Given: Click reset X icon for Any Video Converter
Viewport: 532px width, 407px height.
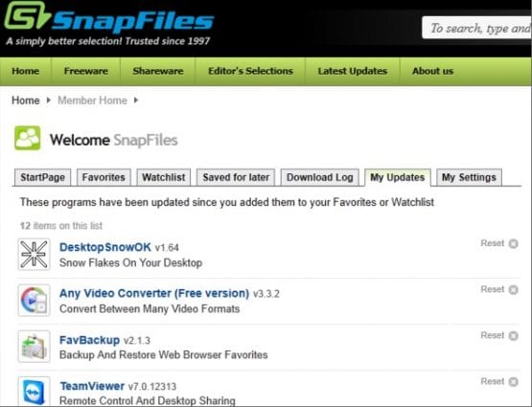Looking at the screenshot, I should click(514, 290).
